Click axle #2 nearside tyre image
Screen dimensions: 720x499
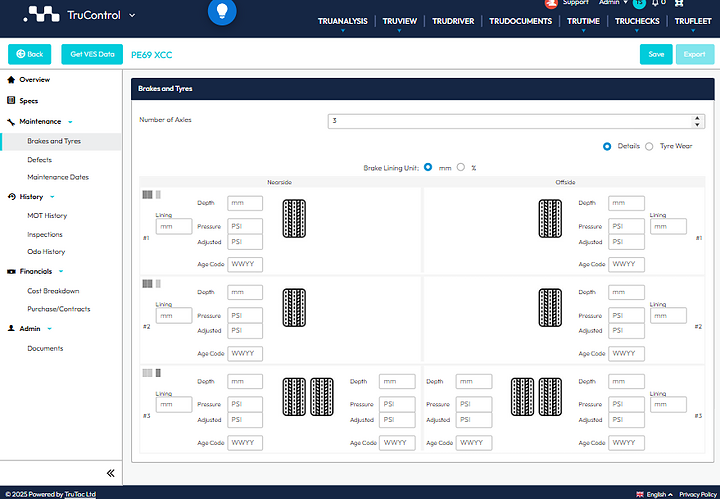(294, 308)
